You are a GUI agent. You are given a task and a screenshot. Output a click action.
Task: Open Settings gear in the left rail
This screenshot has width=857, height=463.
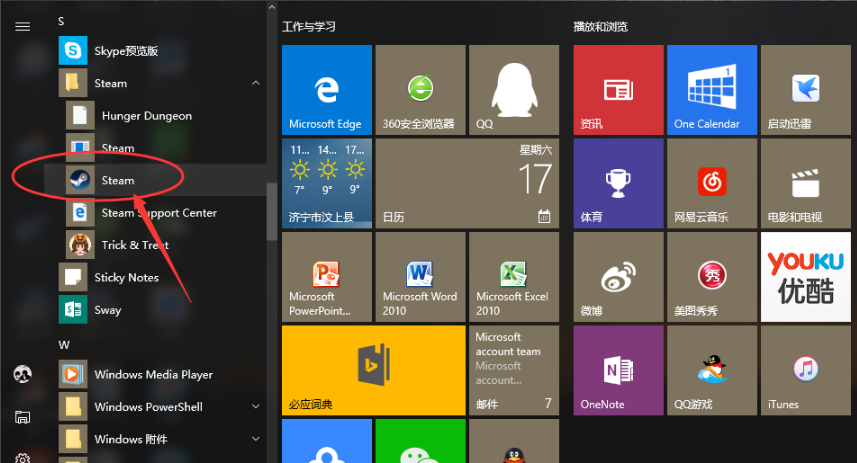coord(22,458)
